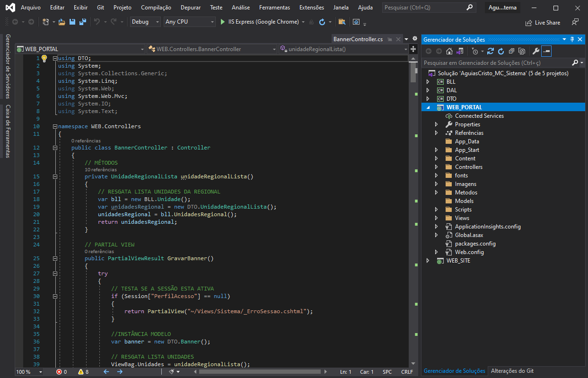
Task: Open Solution Explorer settings with the wrench icon
Action: point(536,51)
